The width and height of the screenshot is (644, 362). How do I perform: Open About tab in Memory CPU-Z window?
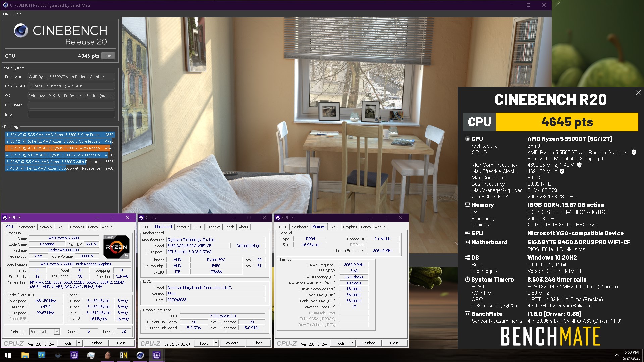[380, 227]
